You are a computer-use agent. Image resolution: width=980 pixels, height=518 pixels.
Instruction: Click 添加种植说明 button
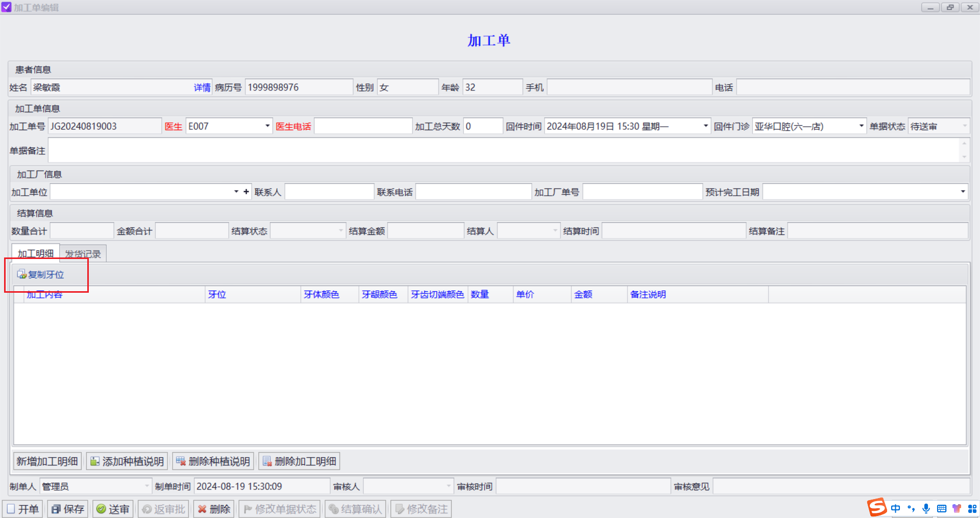[x=127, y=461]
